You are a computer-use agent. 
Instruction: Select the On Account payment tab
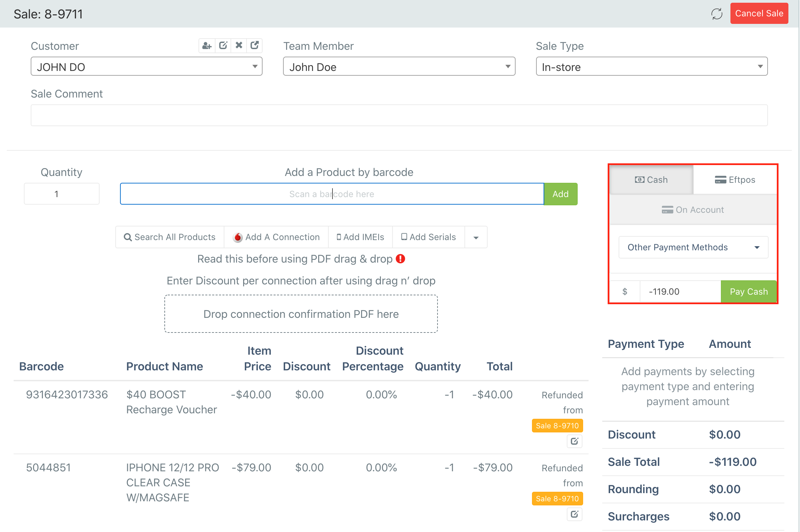(x=693, y=210)
